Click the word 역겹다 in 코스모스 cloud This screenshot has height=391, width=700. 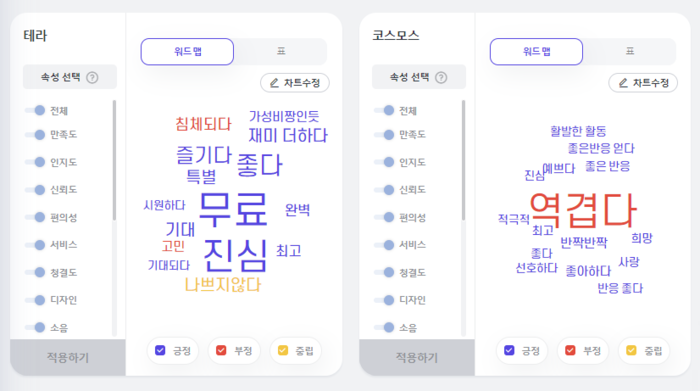(x=583, y=211)
